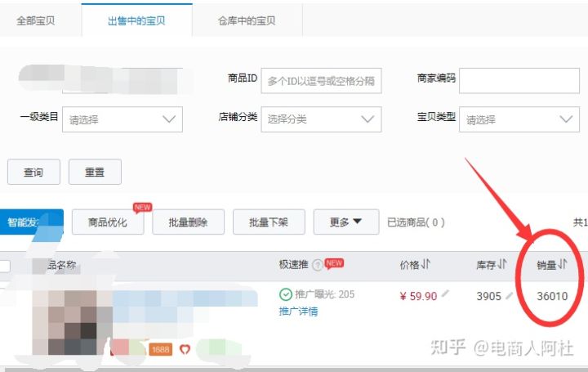Edit stock using pencil icon beside 3905
588x372 pixels.
click(x=509, y=296)
